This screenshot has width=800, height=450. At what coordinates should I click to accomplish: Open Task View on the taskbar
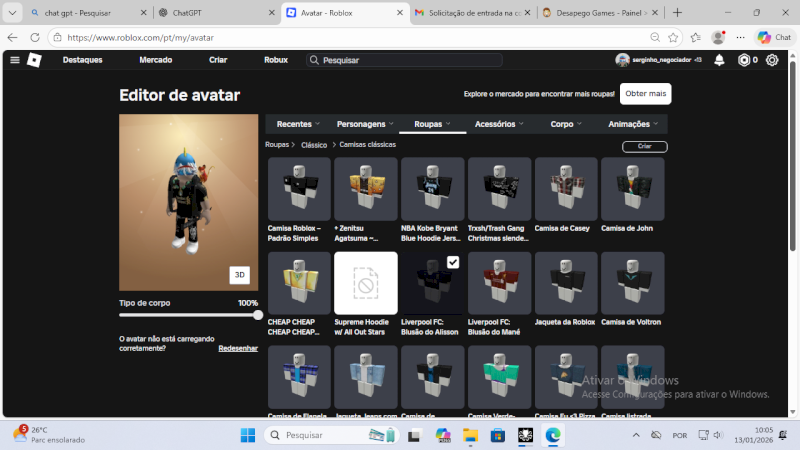click(x=414, y=435)
